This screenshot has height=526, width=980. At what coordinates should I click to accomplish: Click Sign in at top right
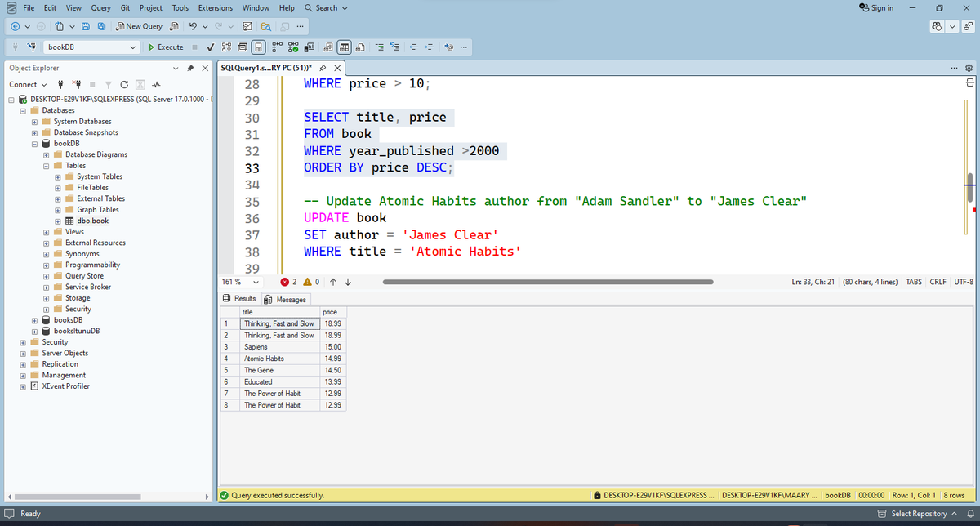coord(877,7)
